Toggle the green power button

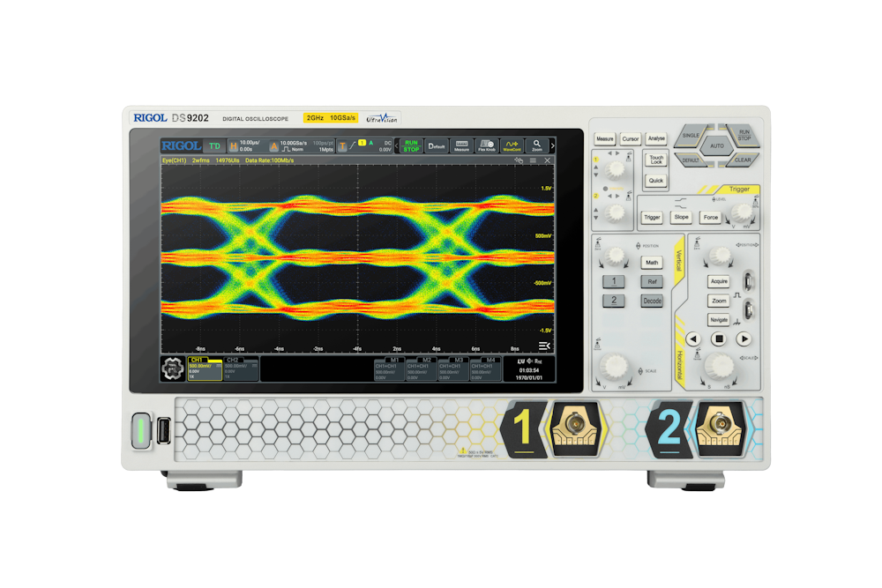pos(141,431)
